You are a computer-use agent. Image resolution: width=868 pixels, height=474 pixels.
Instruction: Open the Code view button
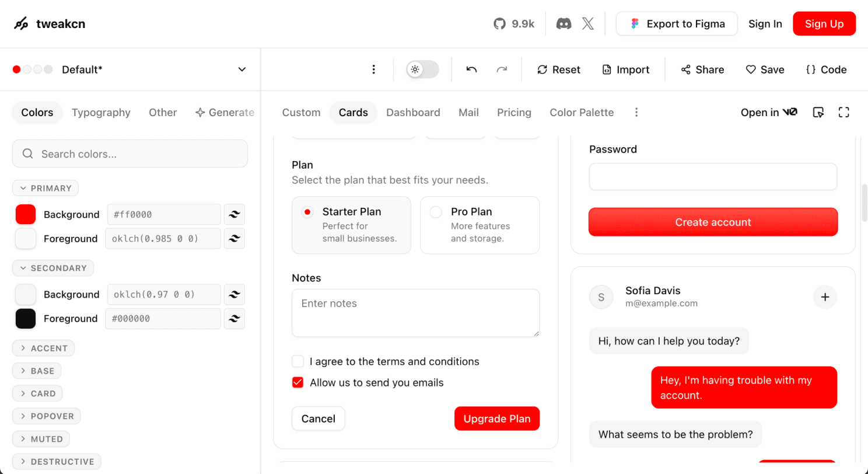826,69
